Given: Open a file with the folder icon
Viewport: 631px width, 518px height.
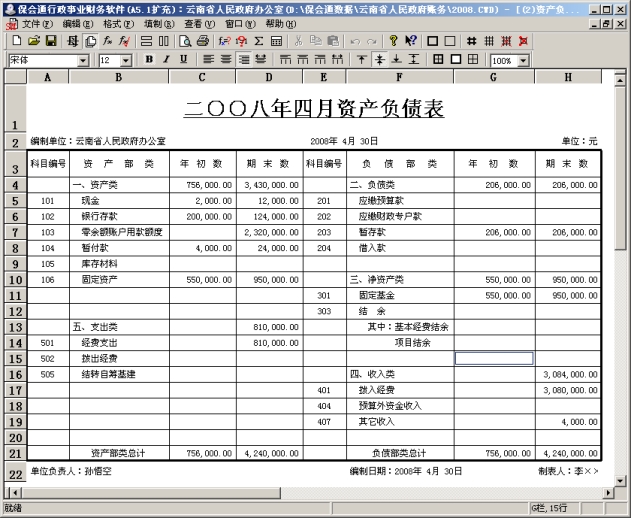Looking at the screenshot, I should (34, 41).
